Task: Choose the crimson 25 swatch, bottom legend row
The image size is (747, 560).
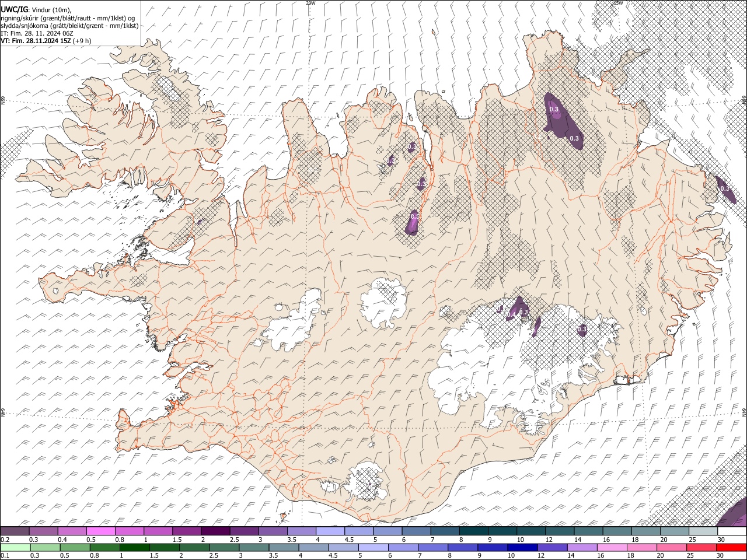Action: (x=702, y=548)
